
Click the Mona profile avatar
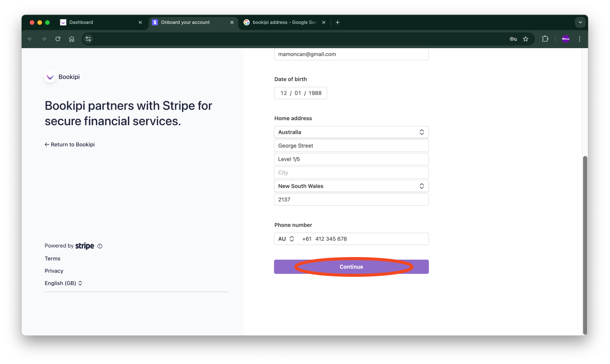pyautogui.click(x=565, y=39)
